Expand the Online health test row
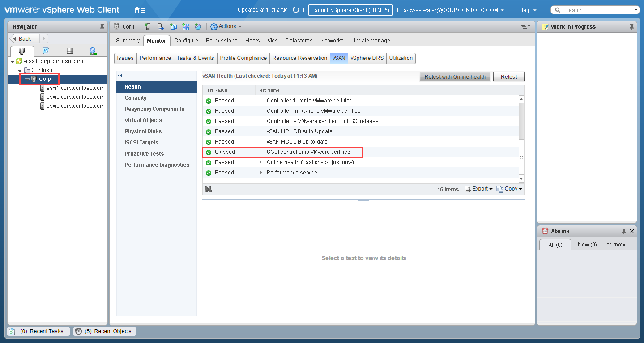The image size is (644, 343). click(261, 162)
